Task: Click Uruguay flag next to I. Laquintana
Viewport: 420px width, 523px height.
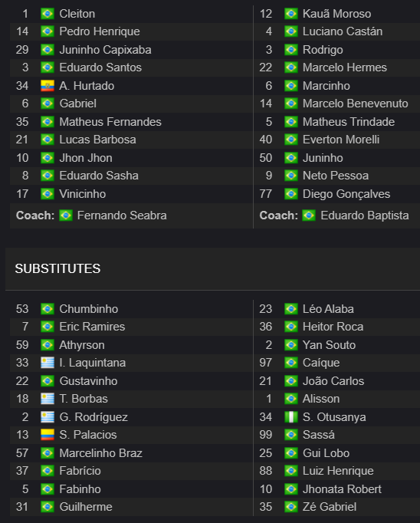Action: [x=48, y=363]
